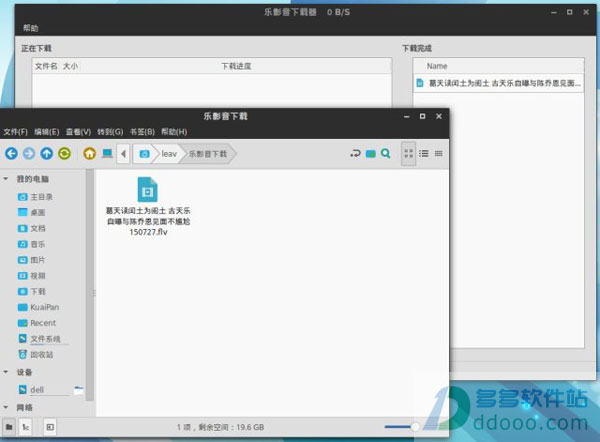Click the new folder toolbar icon
This screenshot has height=442, width=600.
coord(370,154)
